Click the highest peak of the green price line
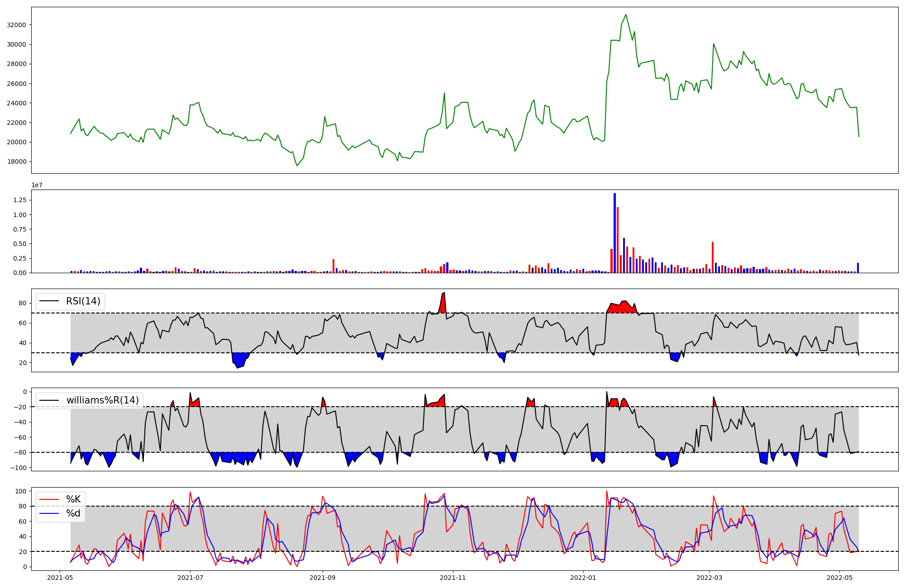905x588 pixels. coord(626,15)
